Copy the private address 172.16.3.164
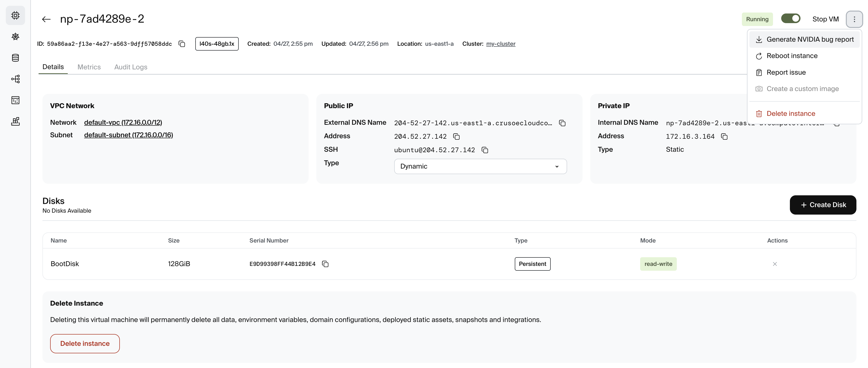 tap(724, 136)
